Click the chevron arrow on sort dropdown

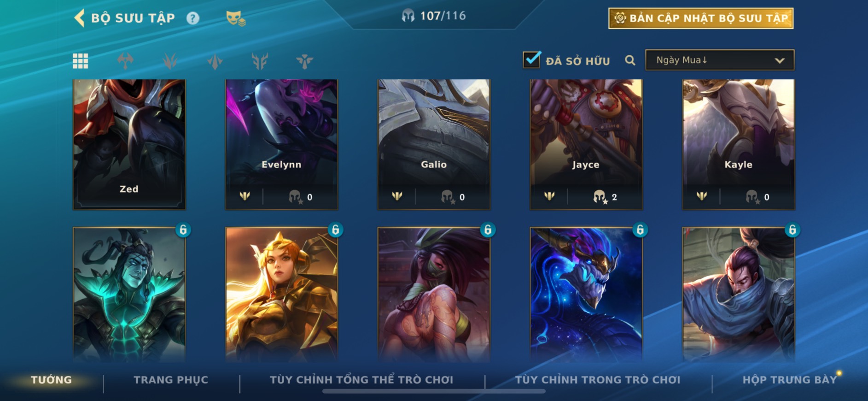pyautogui.click(x=779, y=60)
